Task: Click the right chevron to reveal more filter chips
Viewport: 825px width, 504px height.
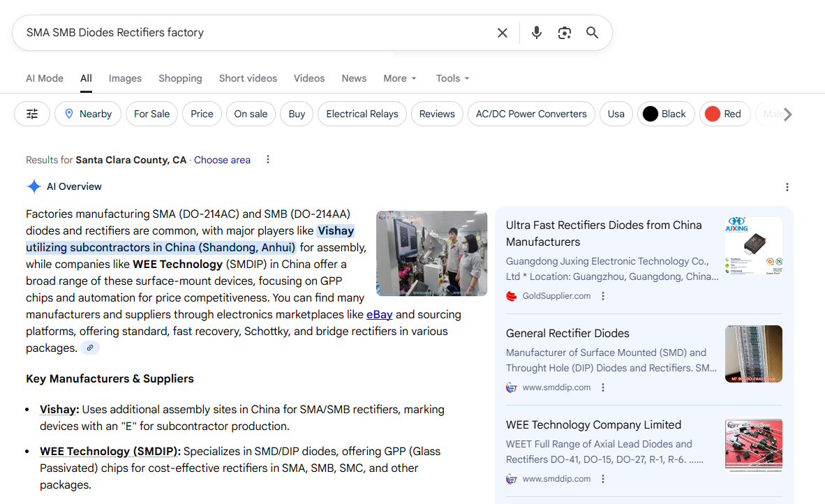Action: coord(787,113)
